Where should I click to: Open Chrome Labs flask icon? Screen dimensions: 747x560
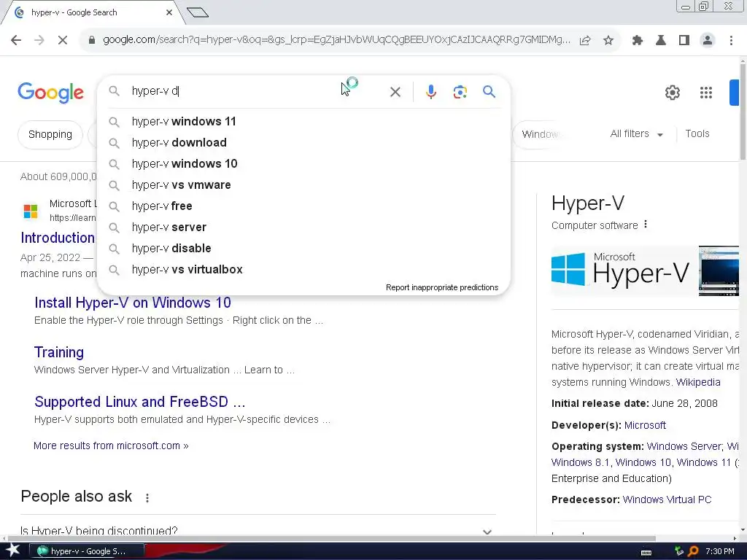coord(661,41)
